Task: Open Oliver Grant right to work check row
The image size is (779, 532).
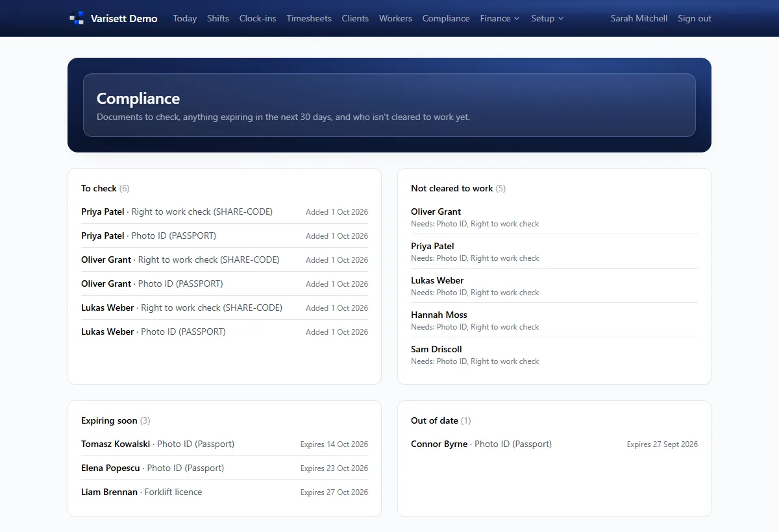Action: click(x=225, y=260)
